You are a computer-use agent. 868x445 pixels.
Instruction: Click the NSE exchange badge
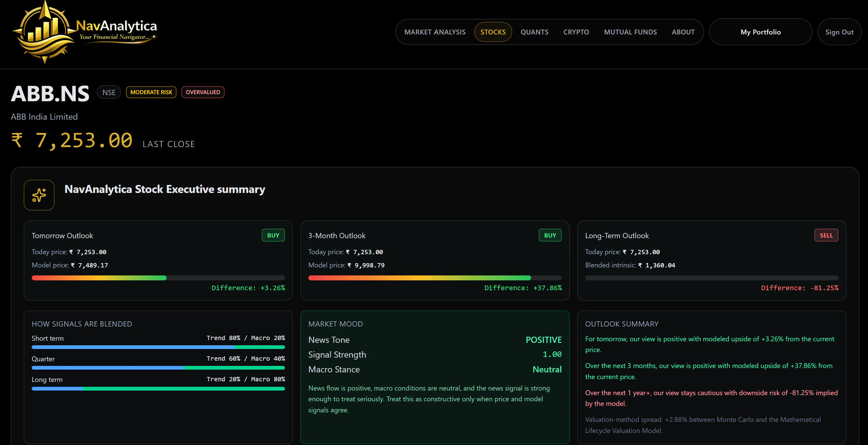[109, 92]
